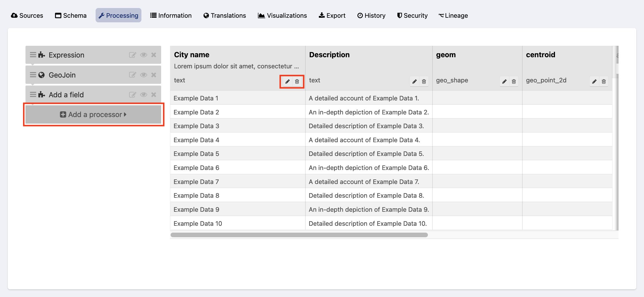Edit the centroid field with pencil icon
This screenshot has width=644, height=297.
(594, 82)
